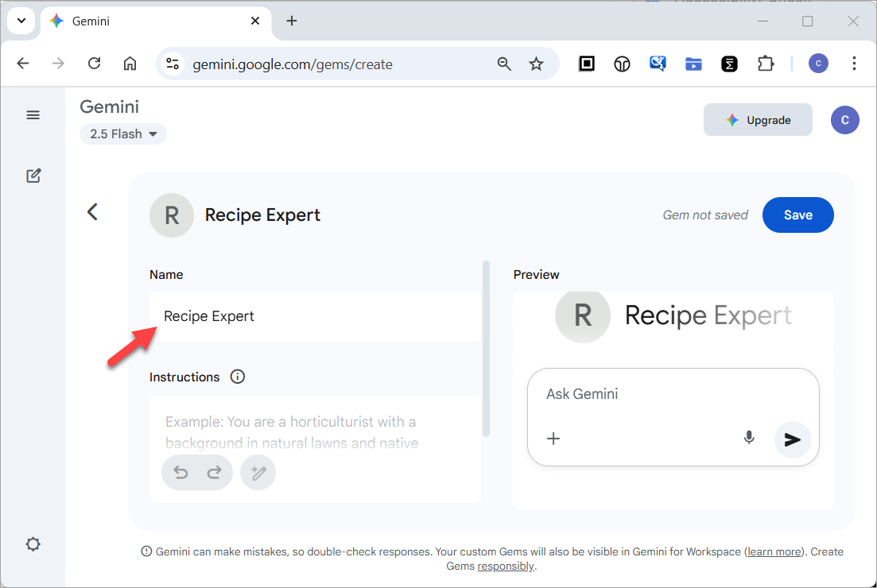Click the Ask Gemini prompt field
877x588 pixels.
pos(673,394)
